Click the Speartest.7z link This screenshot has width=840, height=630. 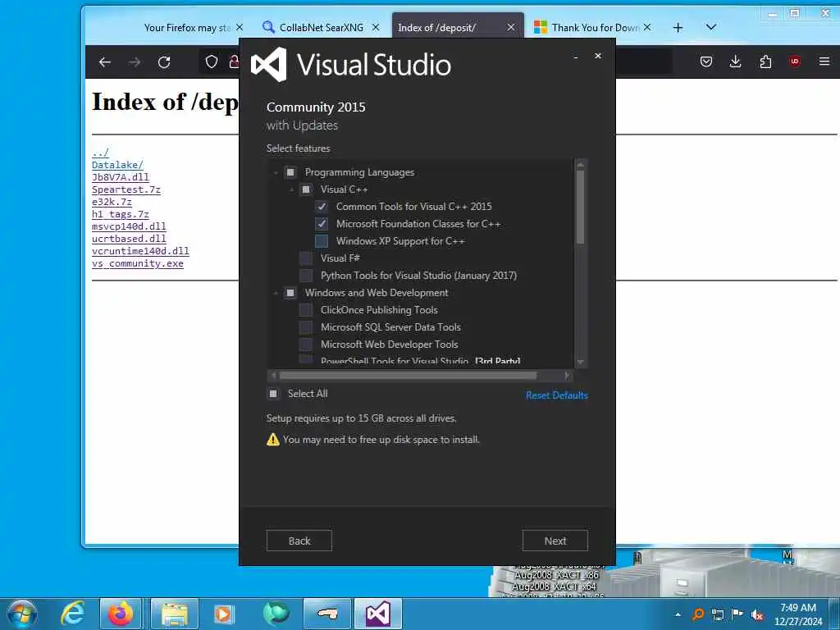pos(126,189)
